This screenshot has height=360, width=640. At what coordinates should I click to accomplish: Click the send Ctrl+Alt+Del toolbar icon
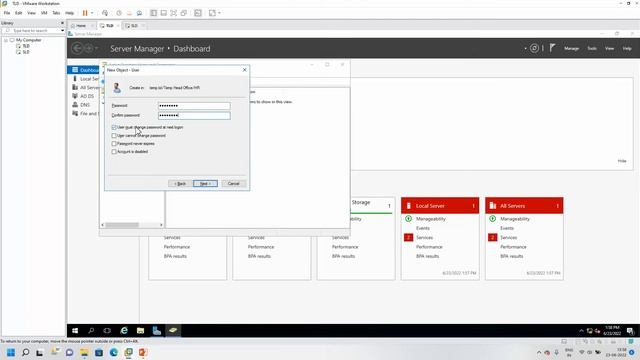(105, 13)
